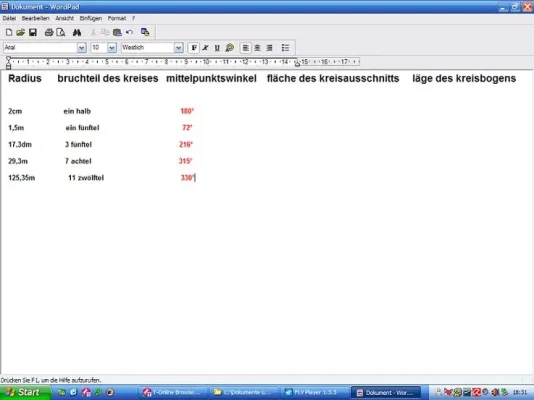Undo last action with arrow icon
The width and height of the screenshot is (534, 400).
[129, 32]
